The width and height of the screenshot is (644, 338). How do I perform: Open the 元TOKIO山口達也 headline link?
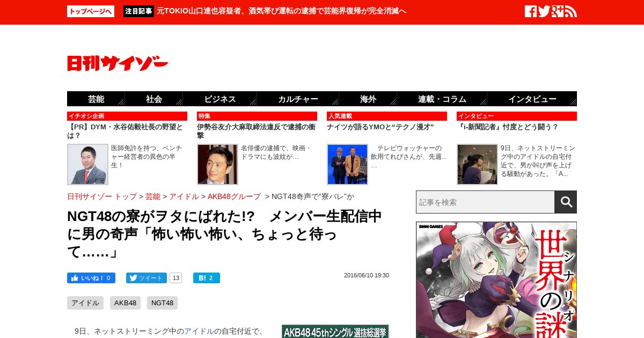tap(282, 11)
